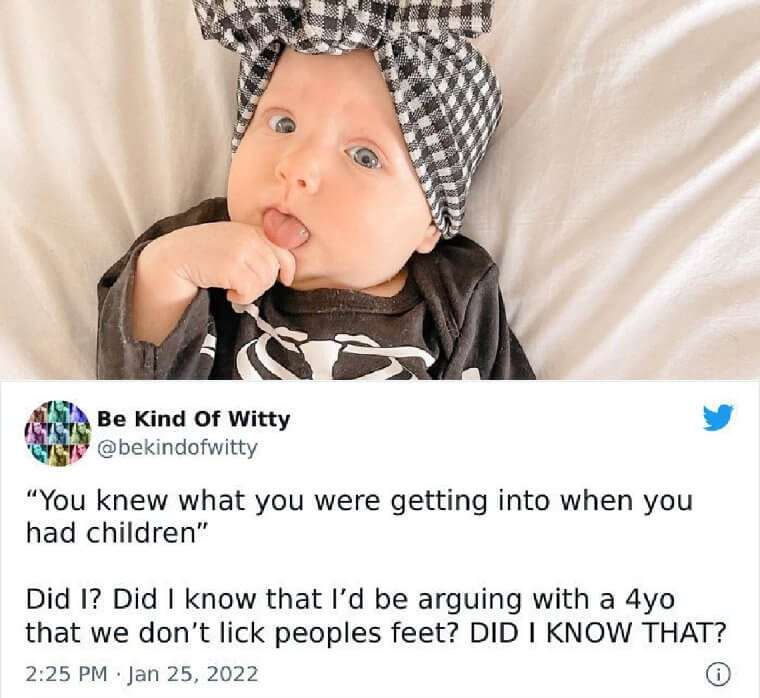Click the Jan 25, 2022 date
The height and width of the screenshot is (698, 760).
(192, 674)
